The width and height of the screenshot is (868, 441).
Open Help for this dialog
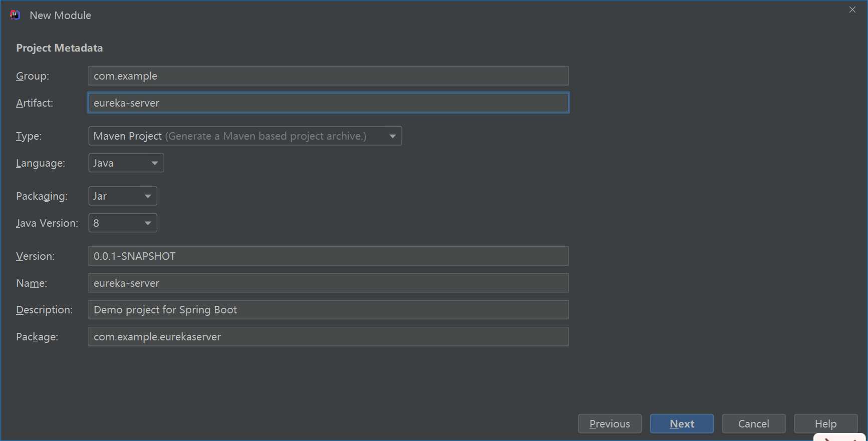point(826,424)
